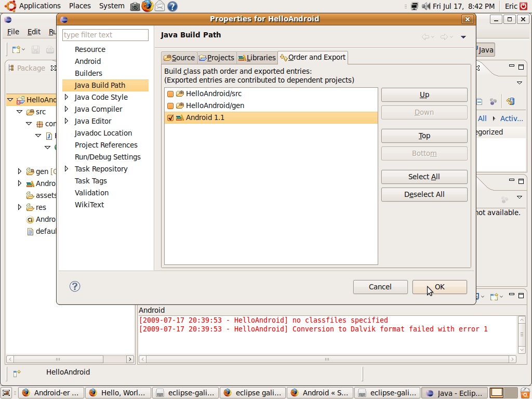Focus the type filter text field

(105, 35)
